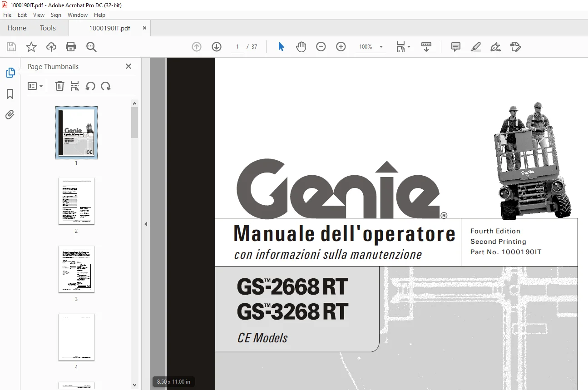
Task: Select the Highlight text tool
Action: tap(476, 47)
